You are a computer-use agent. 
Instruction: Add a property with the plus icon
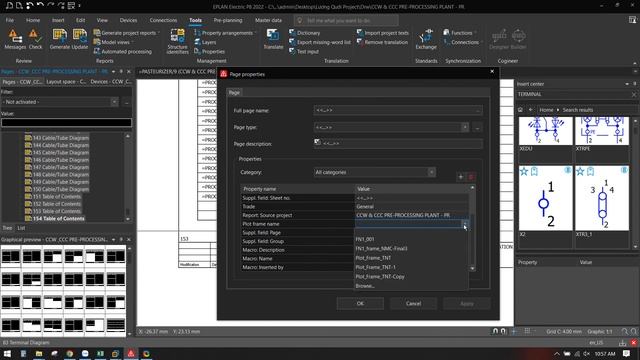tap(460, 177)
